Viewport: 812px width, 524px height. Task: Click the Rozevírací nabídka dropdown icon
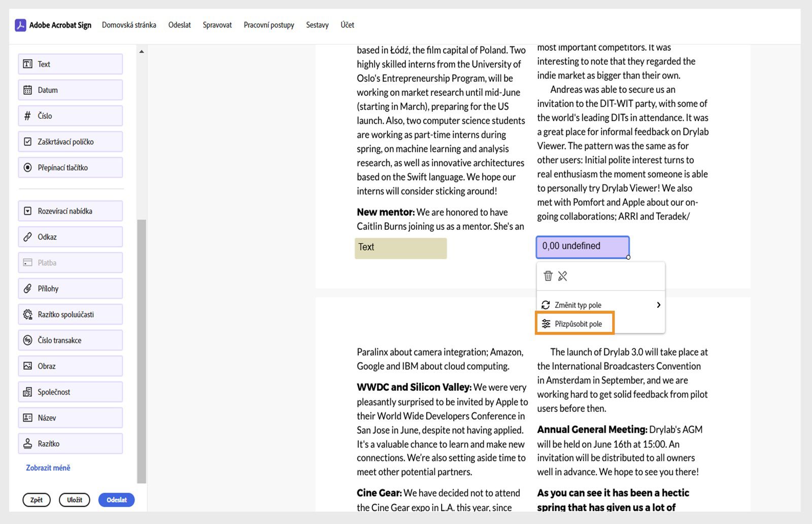[x=28, y=211]
